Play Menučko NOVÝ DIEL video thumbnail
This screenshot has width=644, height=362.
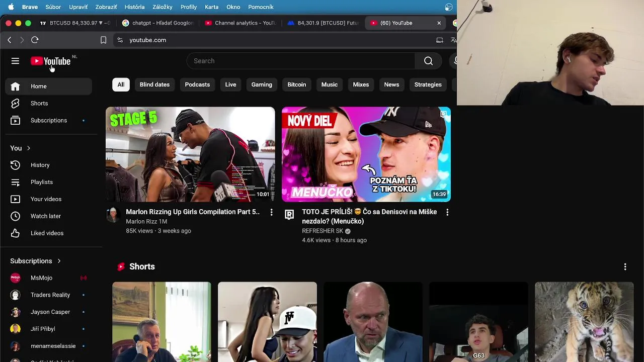point(366,154)
